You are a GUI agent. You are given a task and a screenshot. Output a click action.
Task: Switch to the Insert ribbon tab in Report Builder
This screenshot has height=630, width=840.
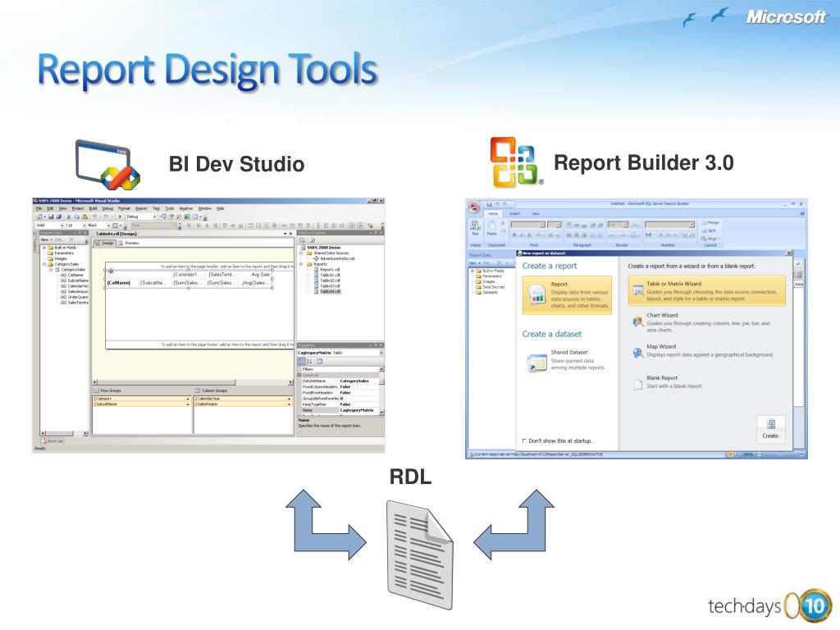[515, 214]
